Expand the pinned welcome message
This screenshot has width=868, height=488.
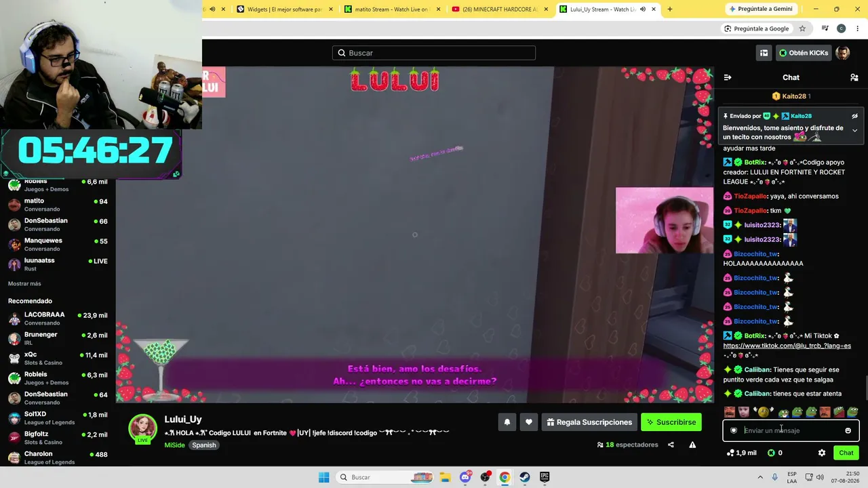click(x=854, y=130)
